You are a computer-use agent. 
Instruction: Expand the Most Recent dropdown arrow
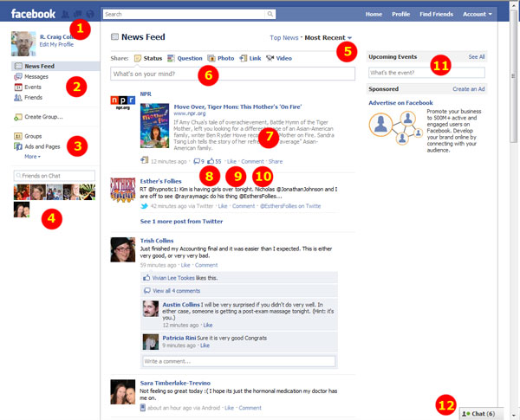349,38
